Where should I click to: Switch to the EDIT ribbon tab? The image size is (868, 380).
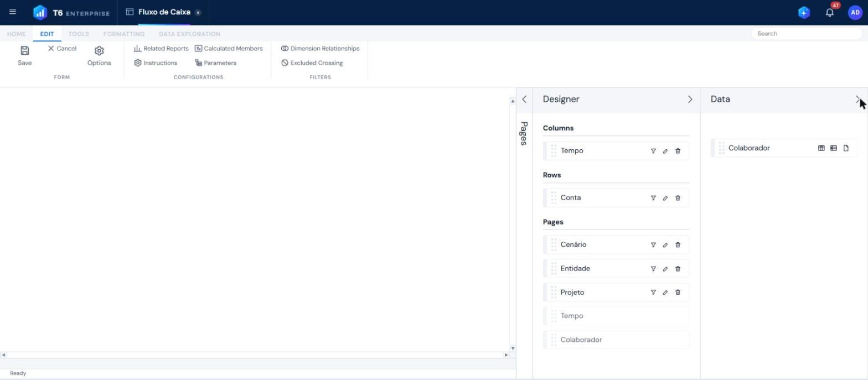click(47, 34)
